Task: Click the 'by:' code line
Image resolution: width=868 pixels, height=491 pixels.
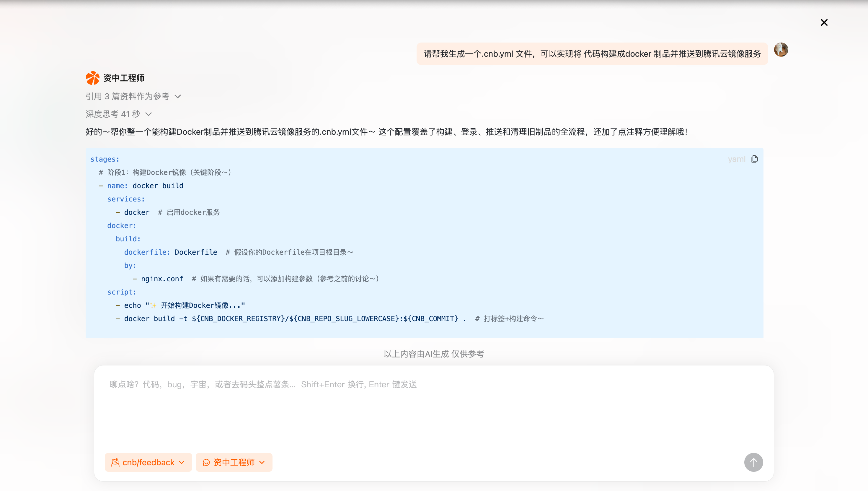Action: tap(130, 265)
